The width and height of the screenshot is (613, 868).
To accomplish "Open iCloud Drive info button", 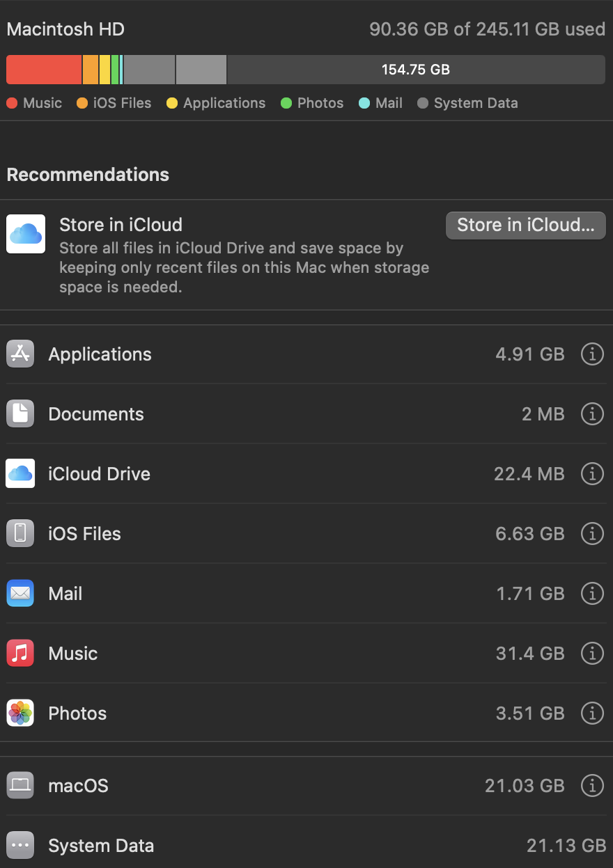I will [x=592, y=474].
